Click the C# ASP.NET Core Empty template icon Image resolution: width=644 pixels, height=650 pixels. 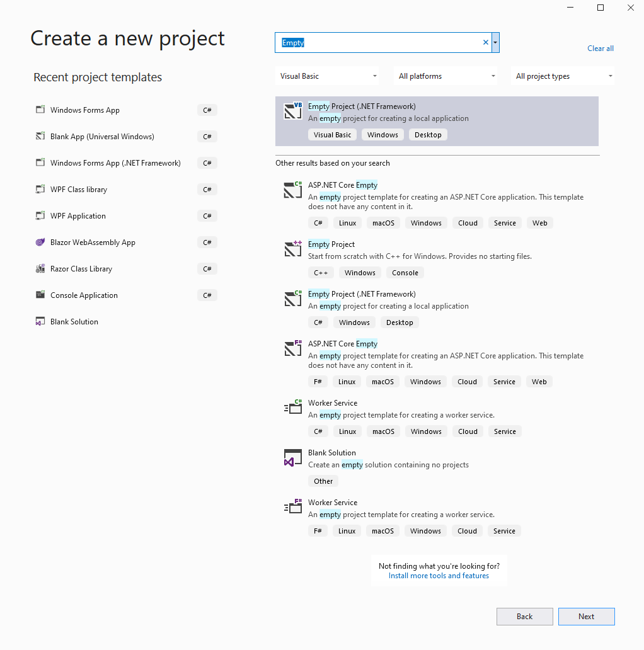point(293,190)
